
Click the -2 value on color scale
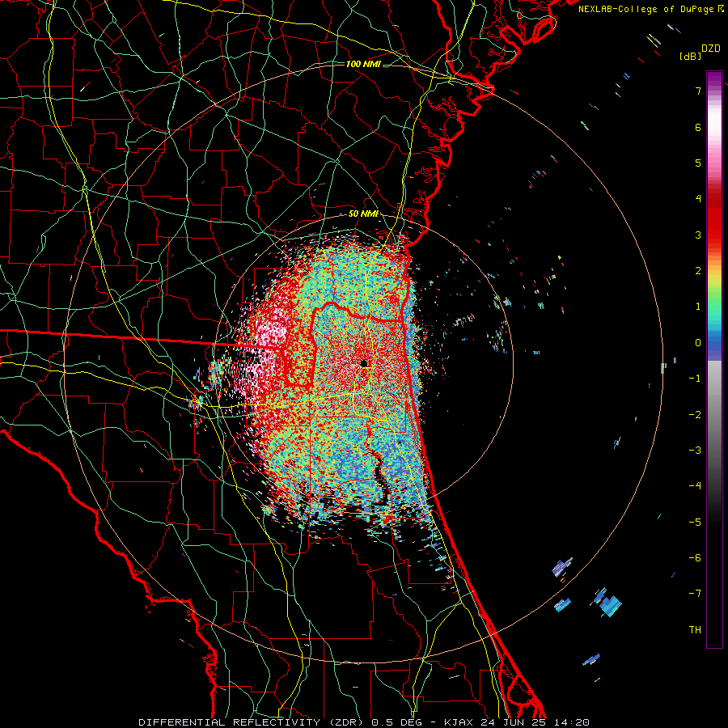[x=695, y=415]
